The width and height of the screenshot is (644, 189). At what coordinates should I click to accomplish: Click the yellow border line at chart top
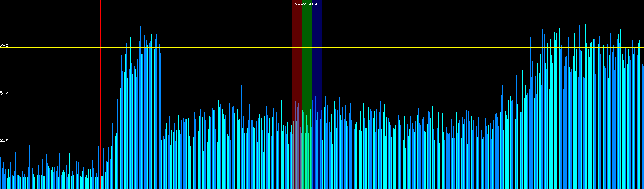(220, 0)
